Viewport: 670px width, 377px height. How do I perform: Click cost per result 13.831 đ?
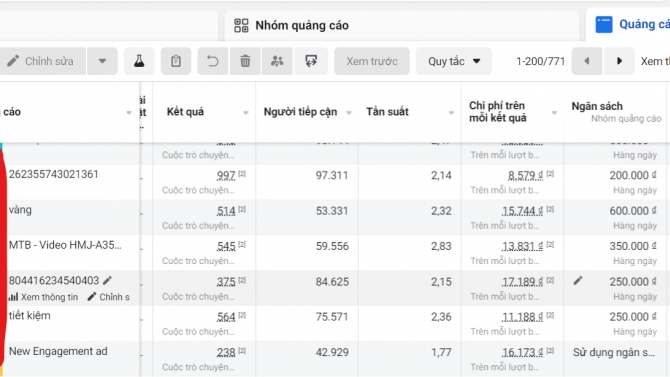(522, 246)
